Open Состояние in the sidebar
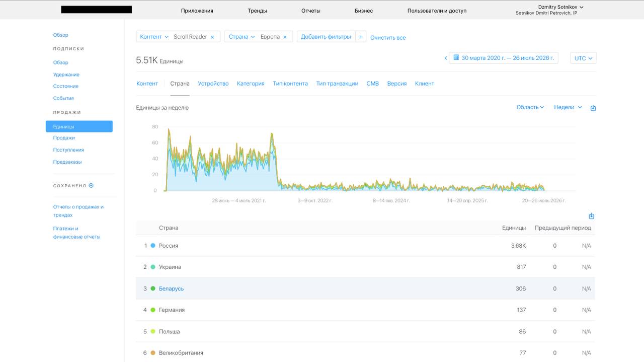 pyautogui.click(x=66, y=86)
